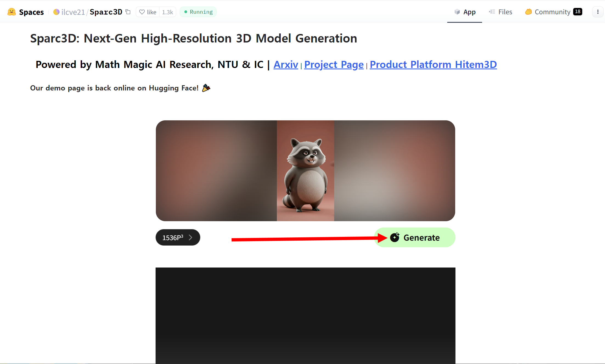Image resolution: width=605 pixels, height=364 pixels.
Task: Click the Community badge showing 18
Action: pos(578,12)
